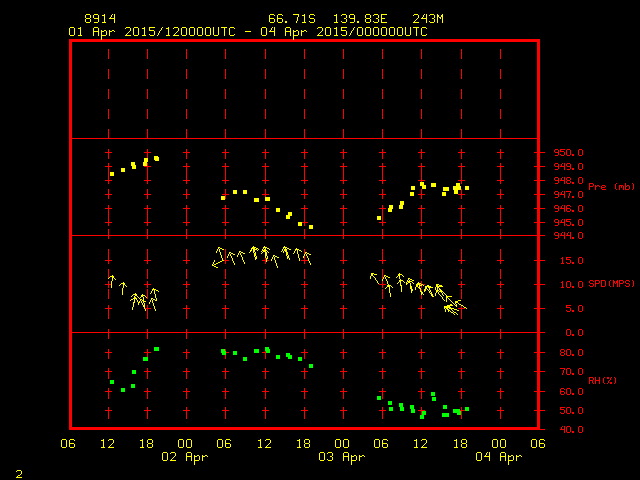Click the Pre (mb) axis label
Image resolution: width=640 pixels, height=480 pixels.
[x=611, y=187]
